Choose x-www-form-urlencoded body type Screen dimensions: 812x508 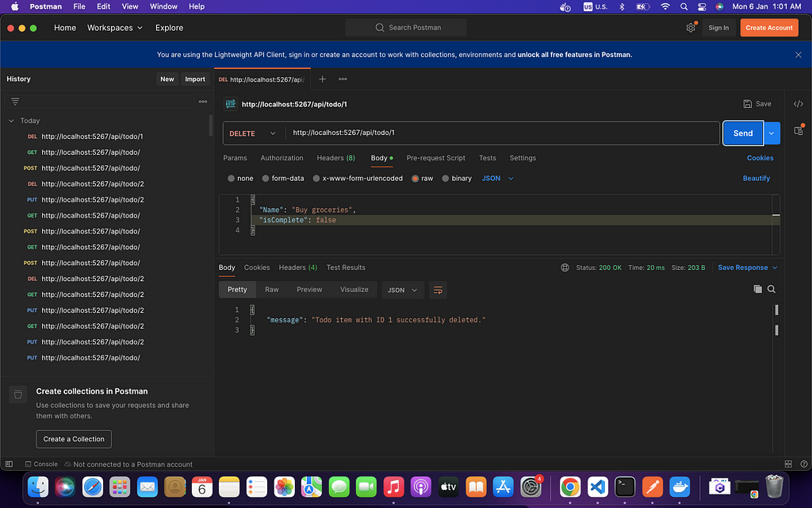click(316, 179)
